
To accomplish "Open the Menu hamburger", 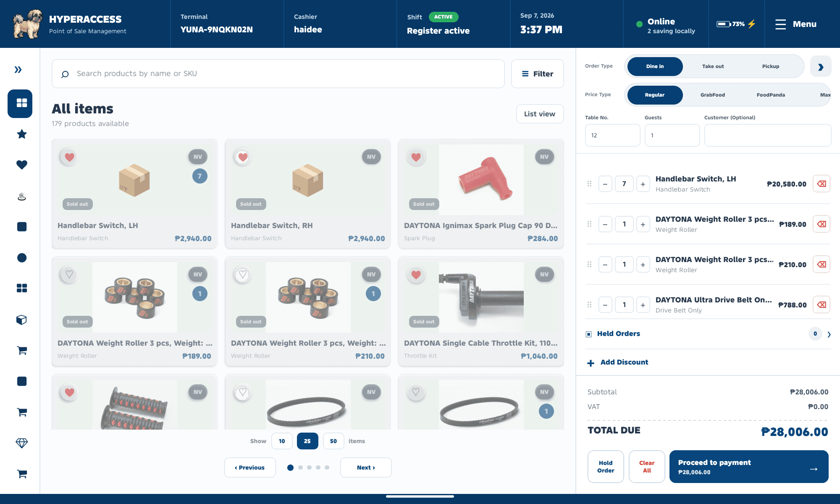I will [796, 24].
